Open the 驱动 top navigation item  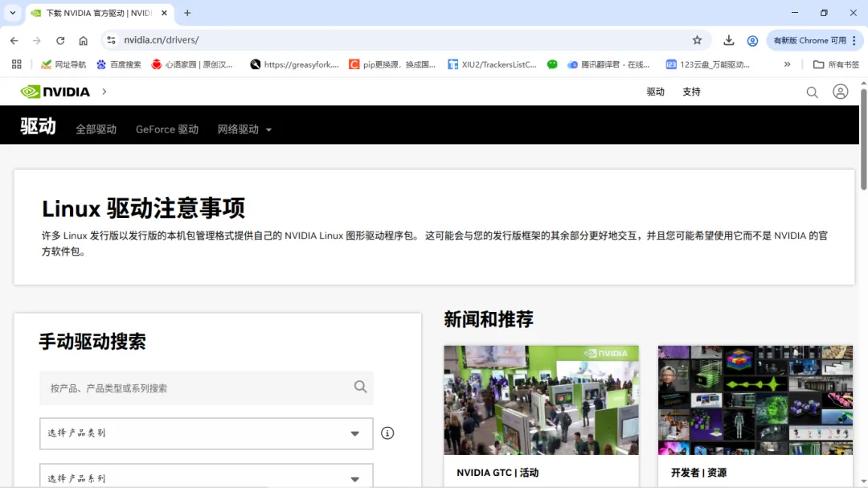point(656,92)
